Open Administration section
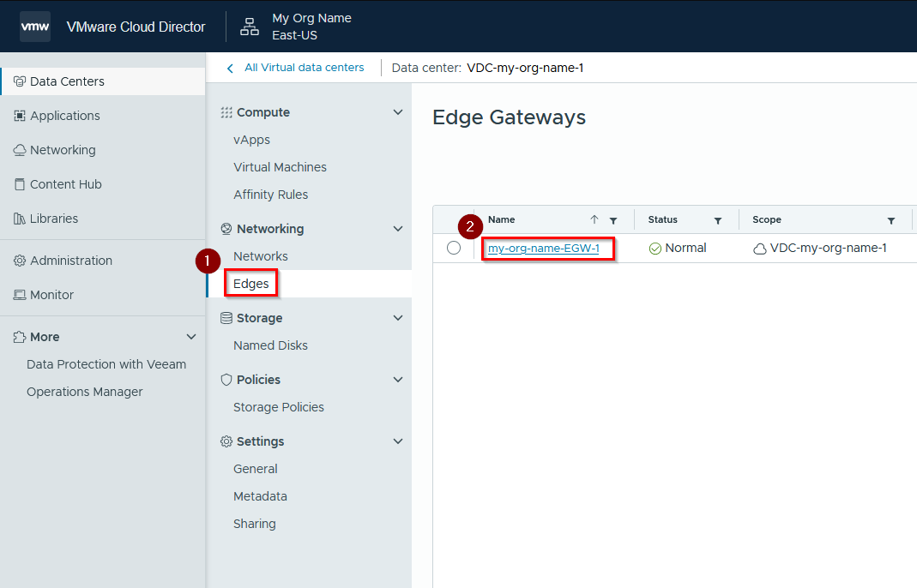Image resolution: width=917 pixels, height=588 pixels. point(70,261)
